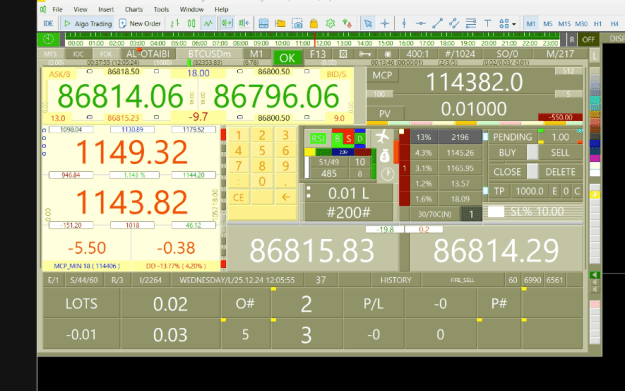Viewport: 625px width, 391px height.
Task: Switch chart to candlestick type
Action: 191,24
